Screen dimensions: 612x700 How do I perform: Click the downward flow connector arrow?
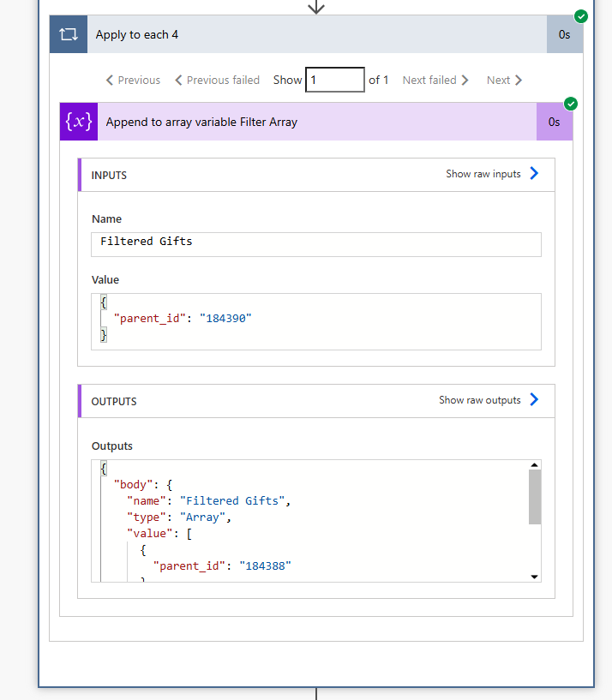316,7
